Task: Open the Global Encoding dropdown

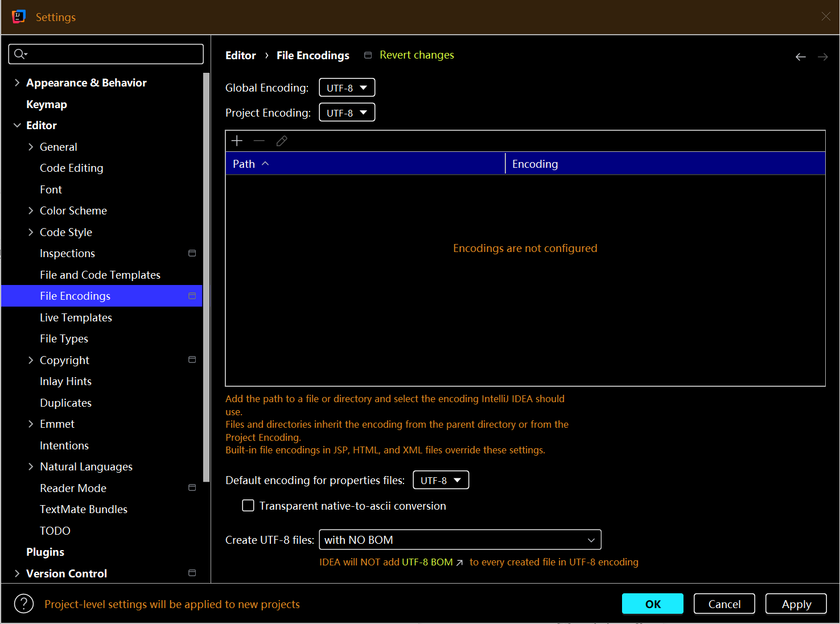Action: click(x=347, y=88)
